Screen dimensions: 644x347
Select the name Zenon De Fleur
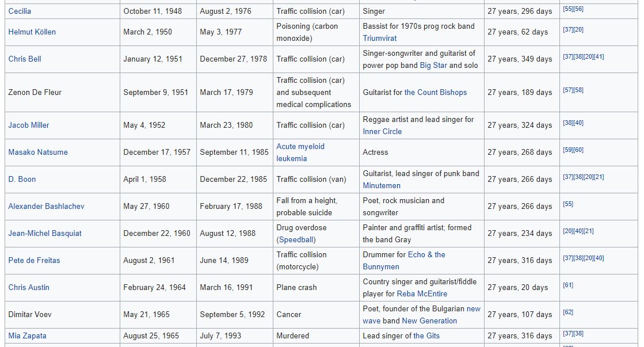[x=35, y=93]
